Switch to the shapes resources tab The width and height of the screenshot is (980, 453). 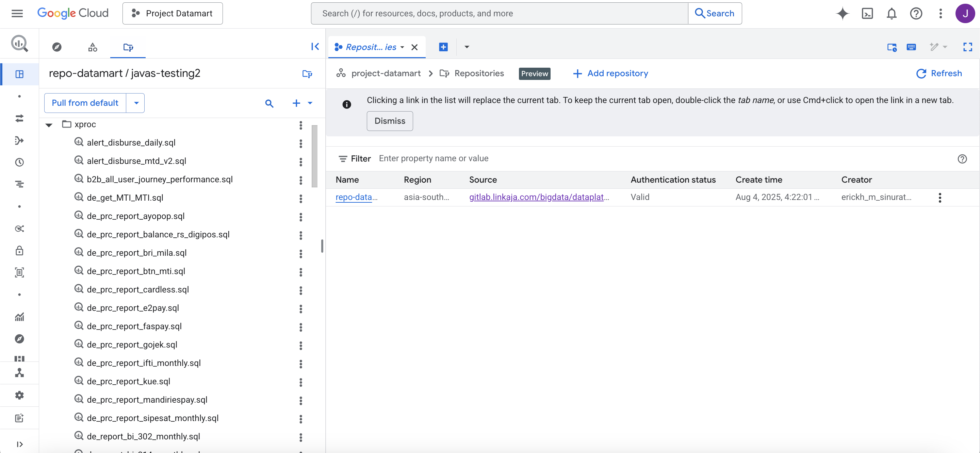[x=93, y=47]
